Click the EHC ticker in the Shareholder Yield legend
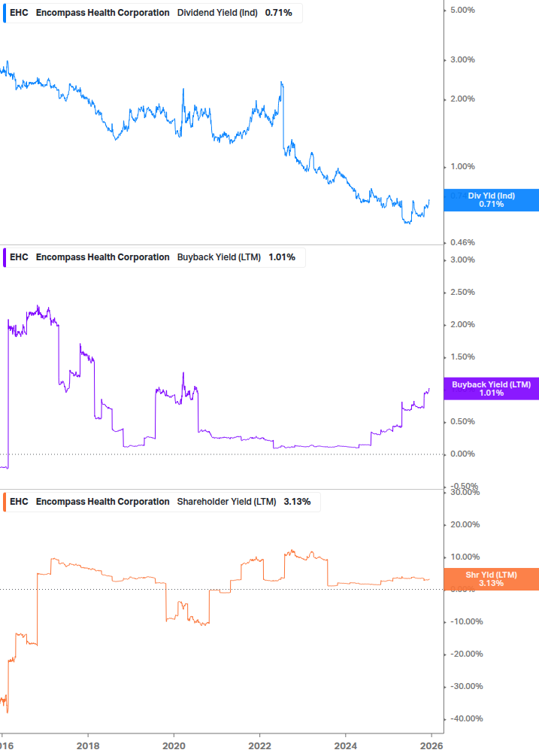This screenshot has height=756, width=539. [x=20, y=502]
